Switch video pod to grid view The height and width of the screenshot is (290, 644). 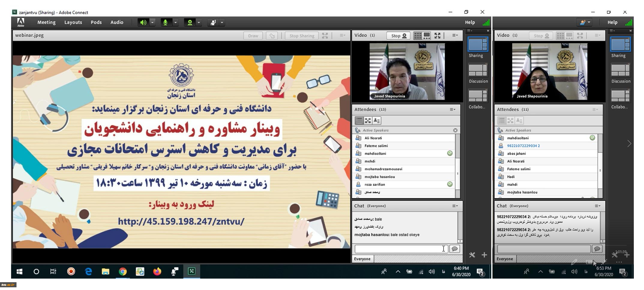(x=418, y=36)
